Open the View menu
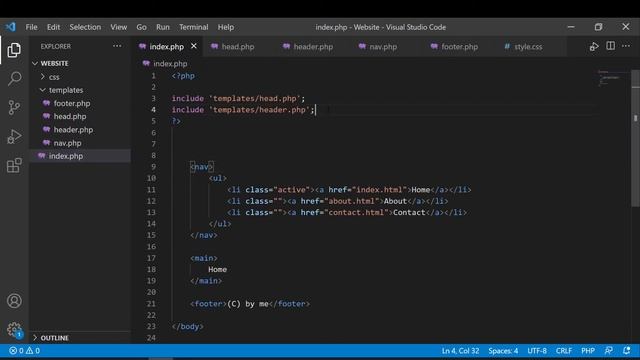The width and height of the screenshot is (640, 360). tap(118, 27)
